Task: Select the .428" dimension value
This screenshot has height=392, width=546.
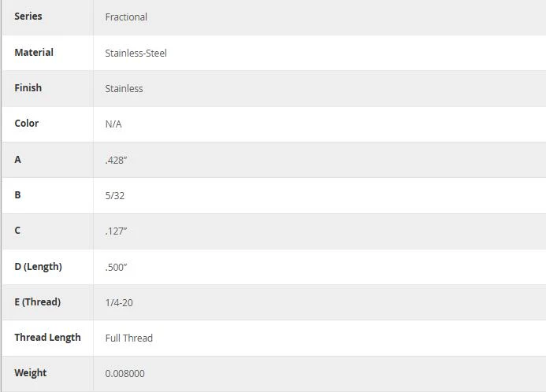Action: coord(116,161)
